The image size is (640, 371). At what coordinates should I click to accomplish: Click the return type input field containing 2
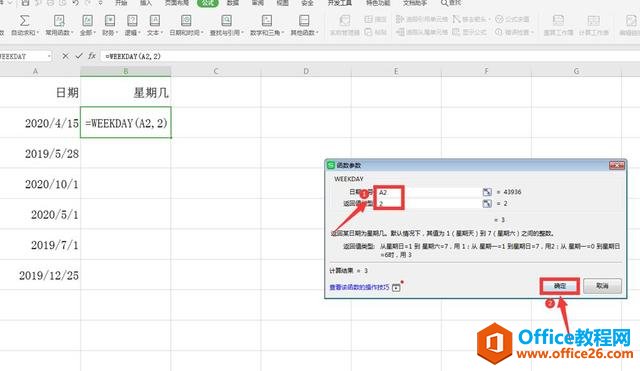(x=429, y=203)
